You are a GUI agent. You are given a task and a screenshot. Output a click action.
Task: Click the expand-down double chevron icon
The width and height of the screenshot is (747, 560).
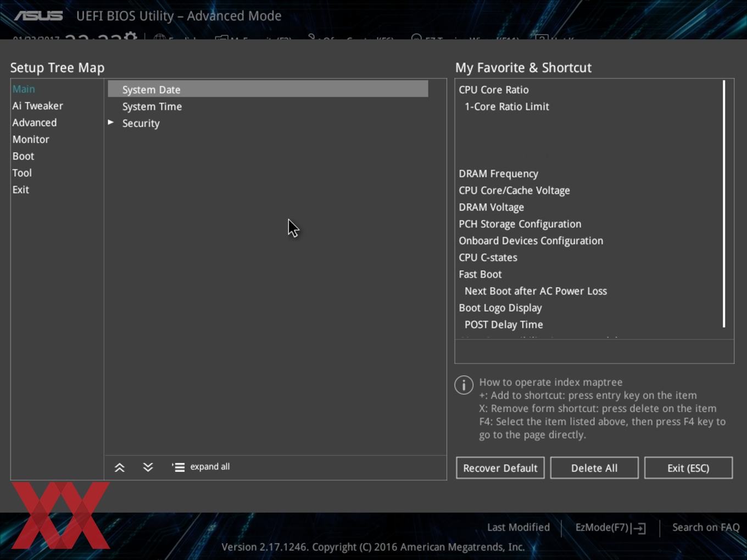[x=148, y=467]
